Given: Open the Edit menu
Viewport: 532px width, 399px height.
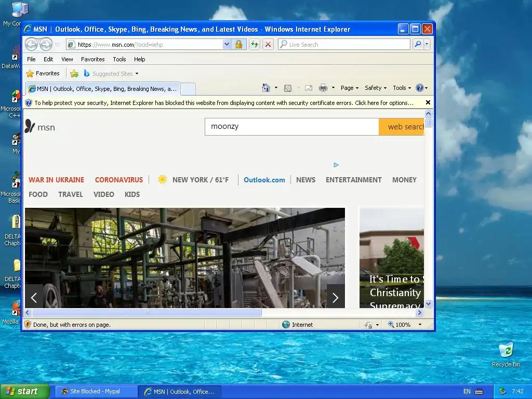Looking at the screenshot, I should [48, 59].
